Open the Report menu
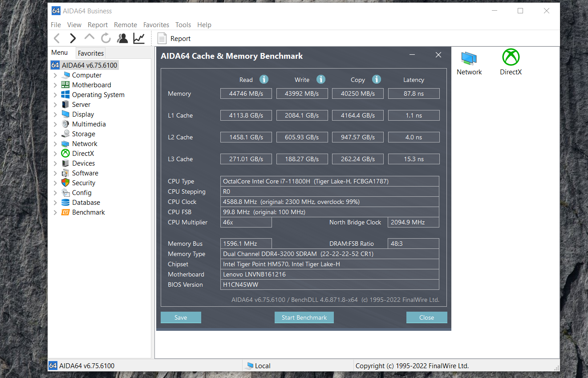 point(97,25)
